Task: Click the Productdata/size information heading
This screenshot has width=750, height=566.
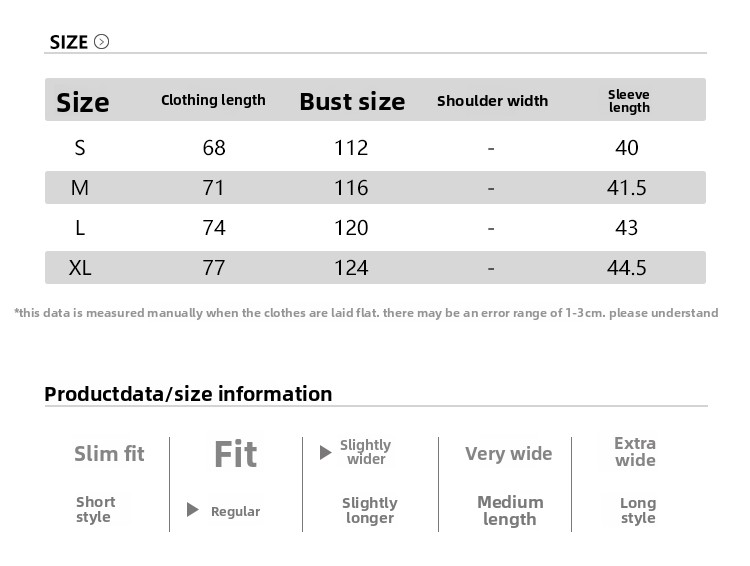Action: click(188, 394)
